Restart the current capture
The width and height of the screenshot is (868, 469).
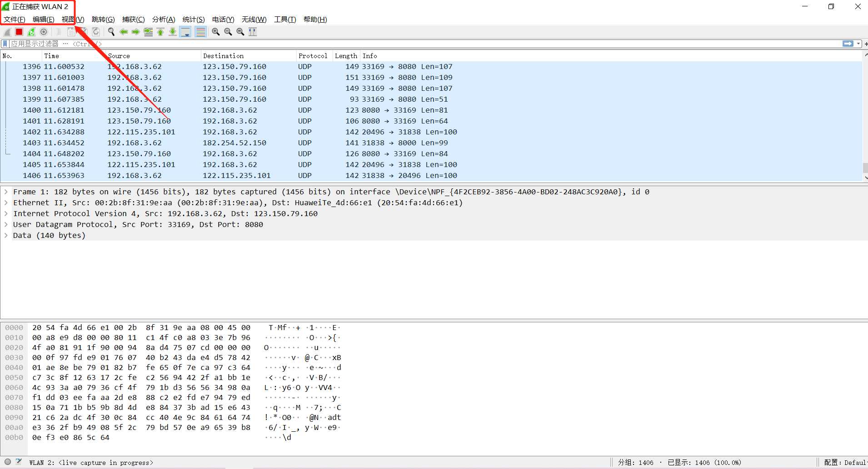(31, 32)
